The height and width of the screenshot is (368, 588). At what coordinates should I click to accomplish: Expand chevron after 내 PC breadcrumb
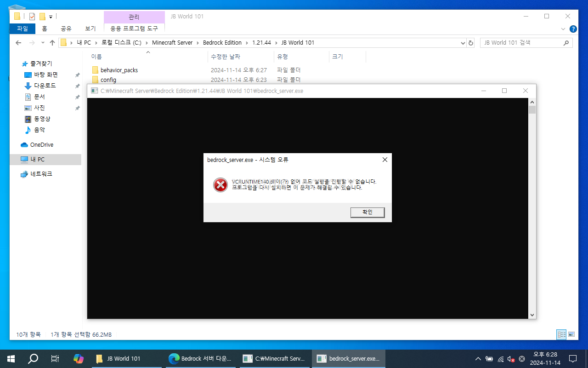click(x=96, y=43)
